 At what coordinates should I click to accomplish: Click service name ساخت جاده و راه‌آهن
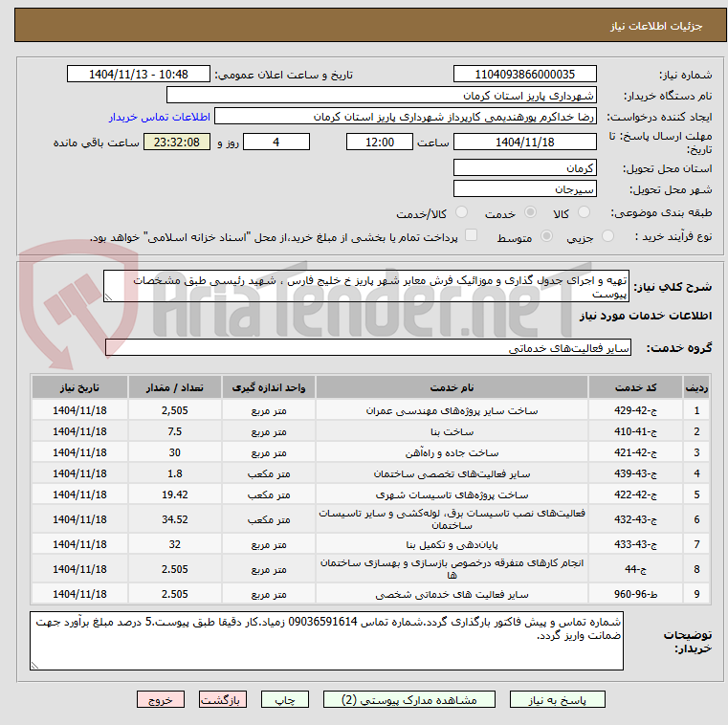[x=452, y=452]
